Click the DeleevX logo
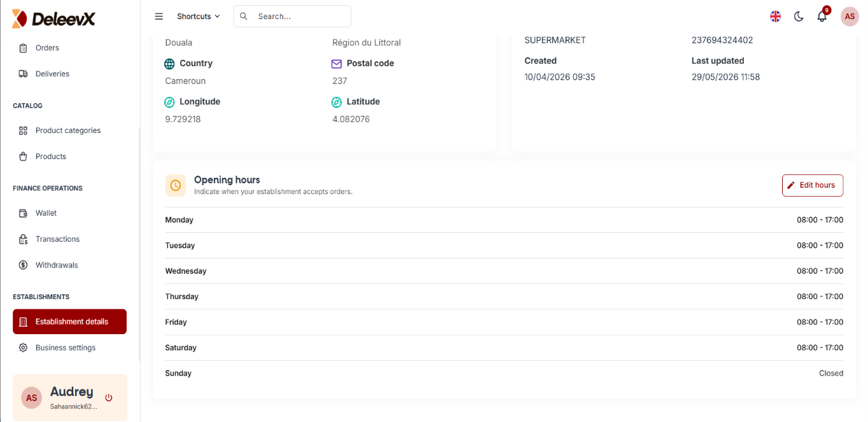868x422 pixels. 53,19
